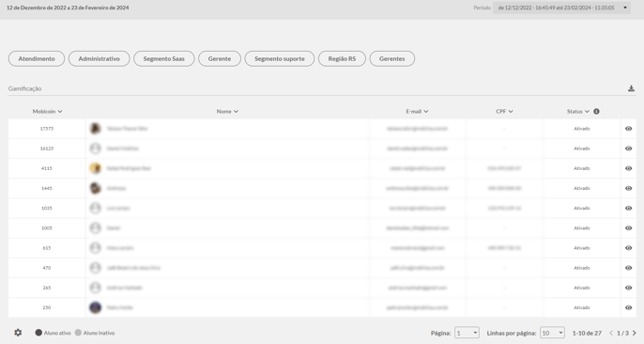Filter by the Atendimento group

[x=37, y=59]
